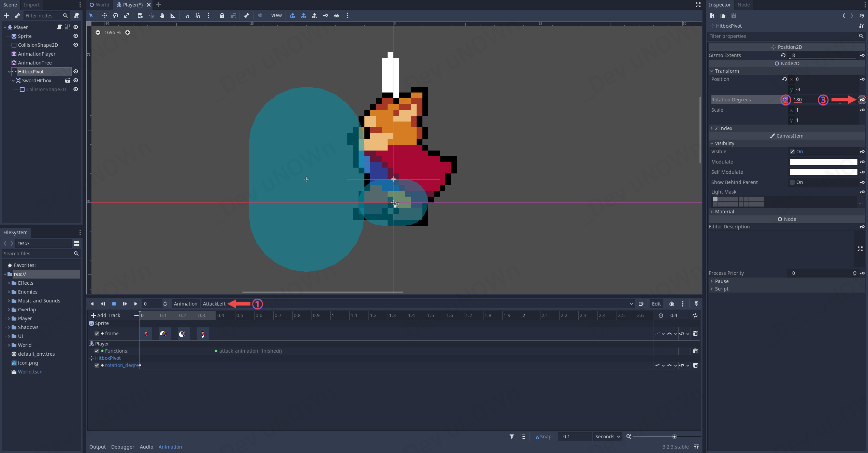Lock the selected node with lock icon
The width and height of the screenshot is (868, 453).
(222, 15)
